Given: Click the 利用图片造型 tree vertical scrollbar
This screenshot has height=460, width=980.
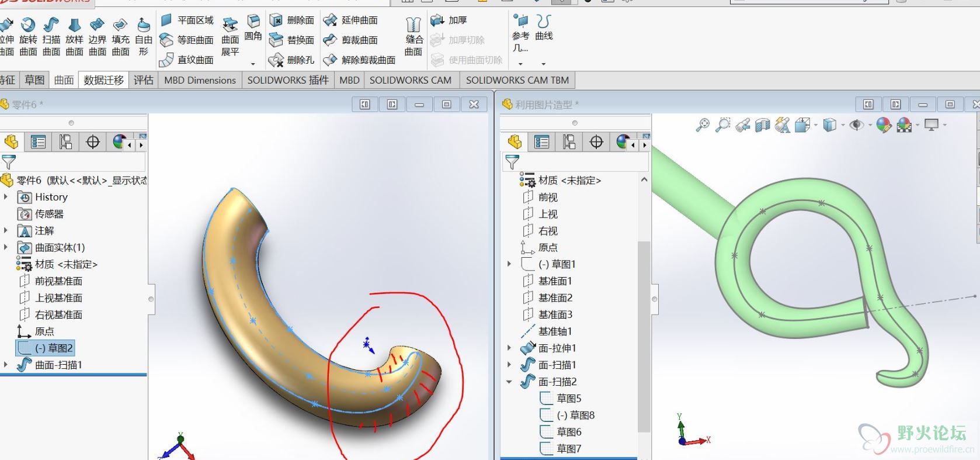Looking at the screenshot, I should 644,336.
